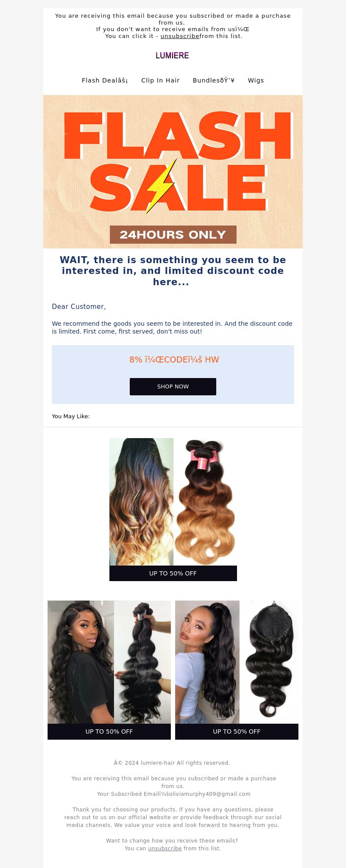This screenshot has width=346, height=868.
Task: Click the 24HOURS ONLY banner label
Action: point(173,235)
